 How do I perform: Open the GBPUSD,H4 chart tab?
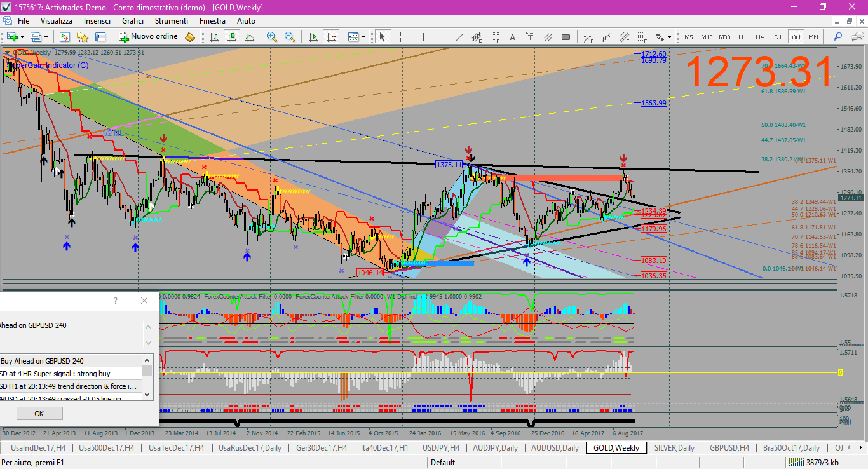729,448
